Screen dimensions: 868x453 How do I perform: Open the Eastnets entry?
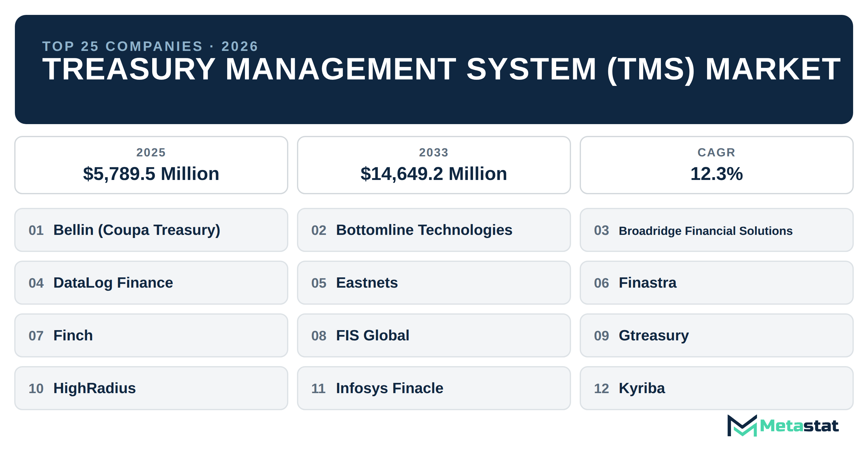434,283
